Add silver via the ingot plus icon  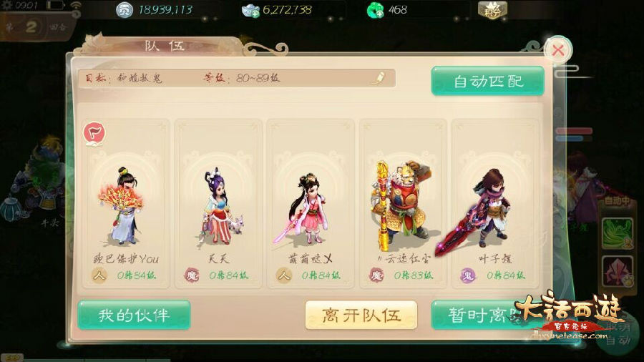pos(250,10)
